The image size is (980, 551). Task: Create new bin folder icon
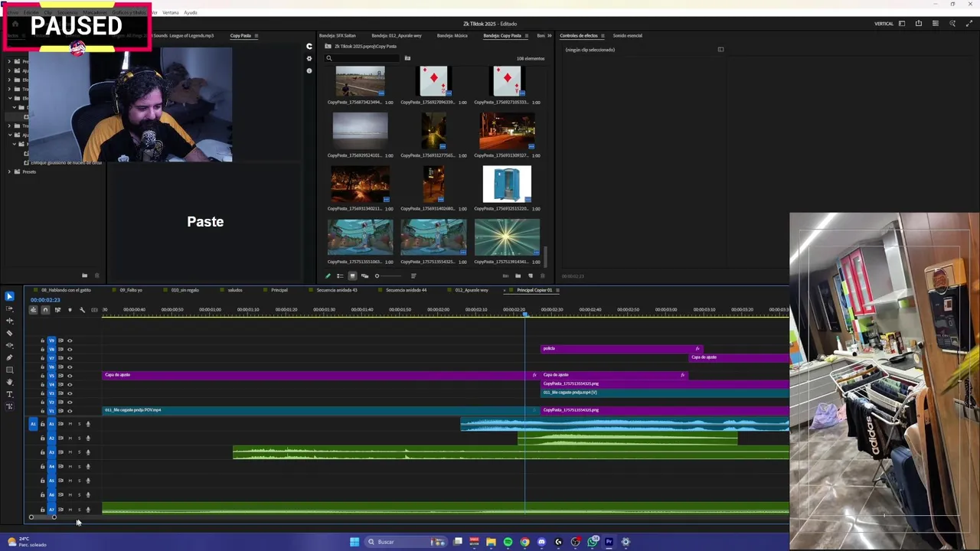[x=518, y=275]
